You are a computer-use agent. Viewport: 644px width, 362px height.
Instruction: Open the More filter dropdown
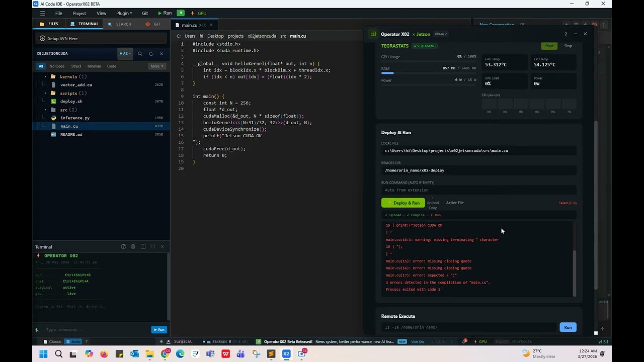tap(156, 66)
